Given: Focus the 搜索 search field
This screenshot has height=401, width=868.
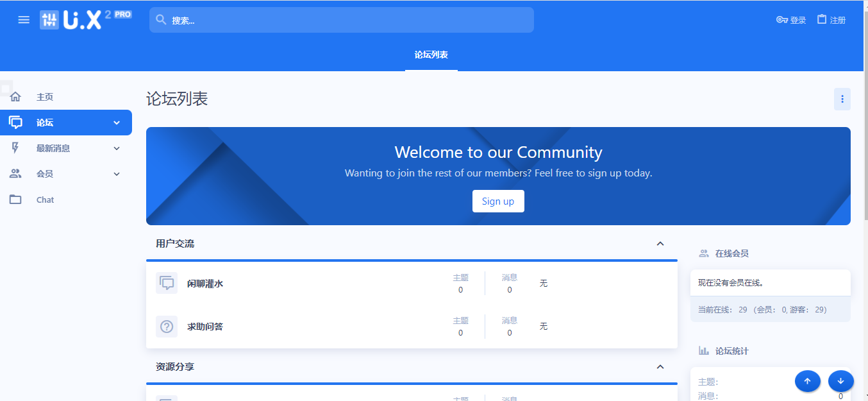Looking at the screenshot, I should coord(342,20).
